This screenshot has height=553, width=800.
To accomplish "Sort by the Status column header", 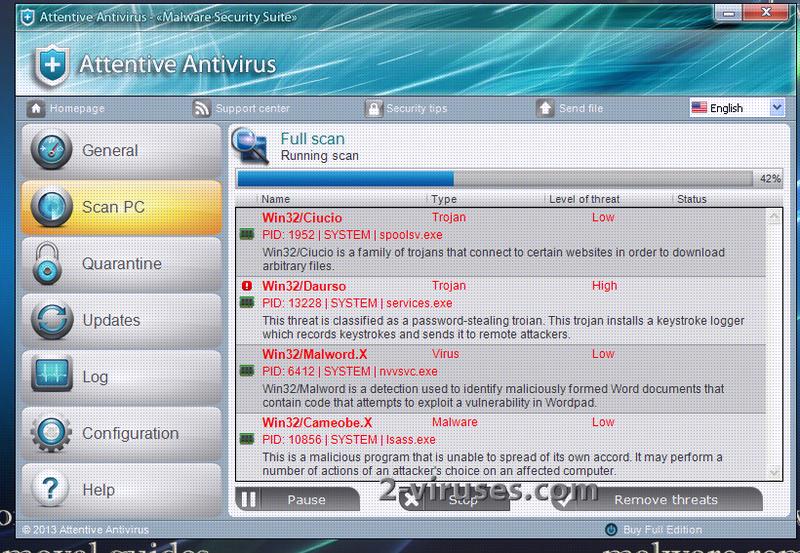I will (x=692, y=199).
